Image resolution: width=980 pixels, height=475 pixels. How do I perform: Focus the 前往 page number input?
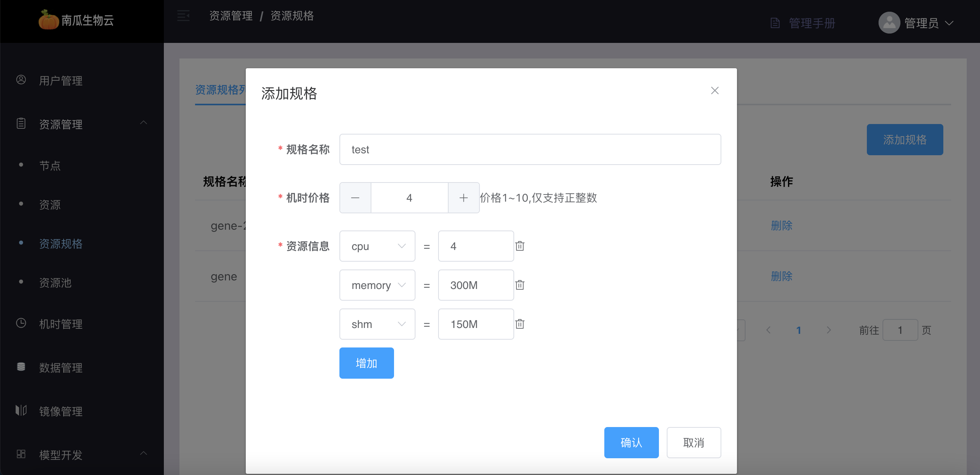(x=900, y=330)
